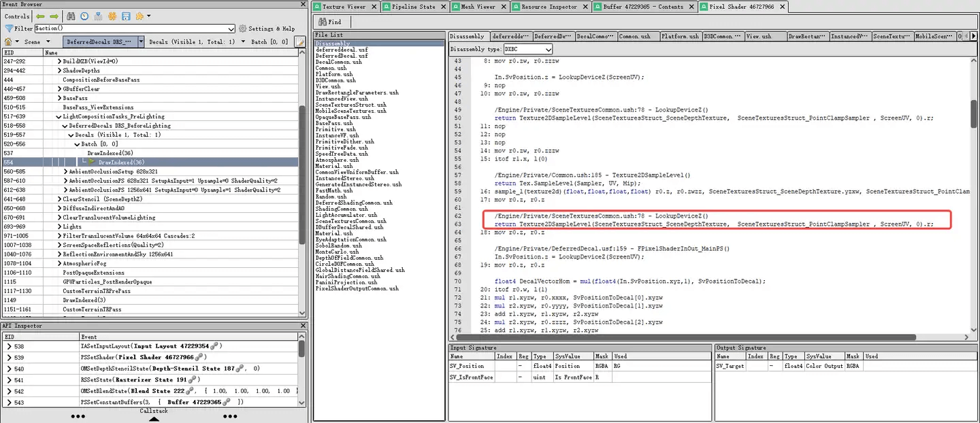Open the Platform.ush source tab
The height and width of the screenshot is (423, 980).
pyautogui.click(x=680, y=36)
